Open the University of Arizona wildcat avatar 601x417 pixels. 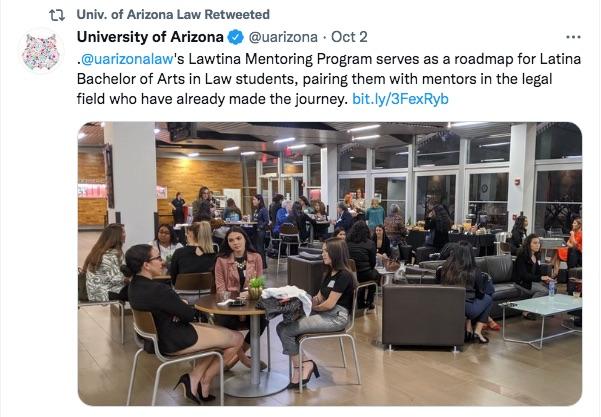coord(41,52)
